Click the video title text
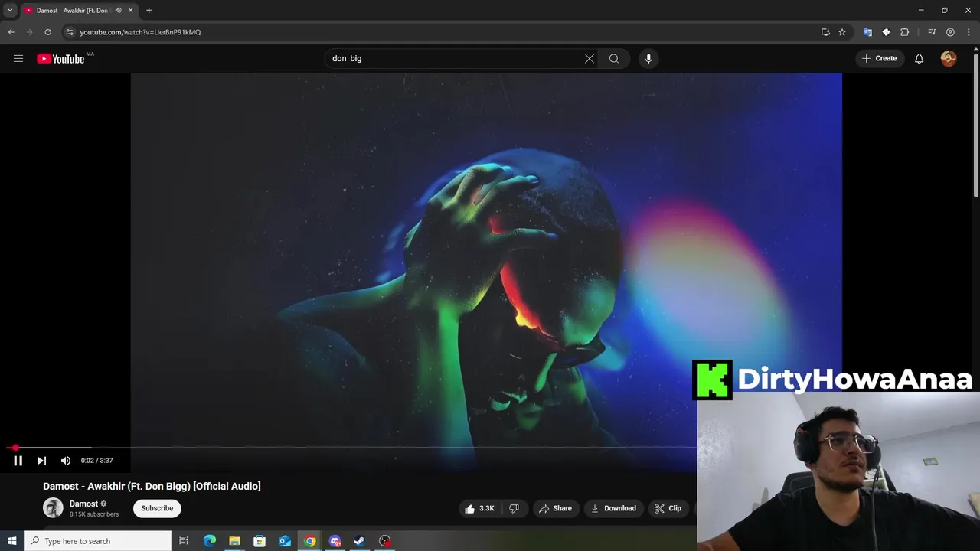 tap(152, 486)
